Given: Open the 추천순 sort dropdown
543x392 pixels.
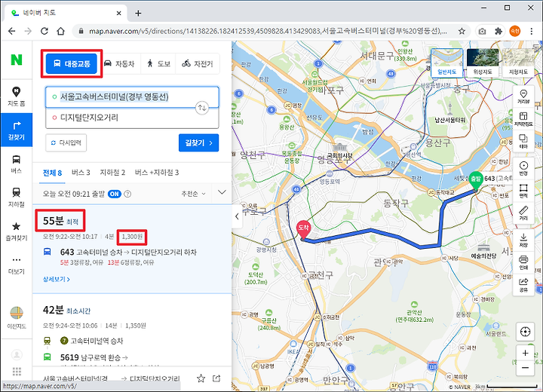Looking at the screenshot, I should coord(193,194).
